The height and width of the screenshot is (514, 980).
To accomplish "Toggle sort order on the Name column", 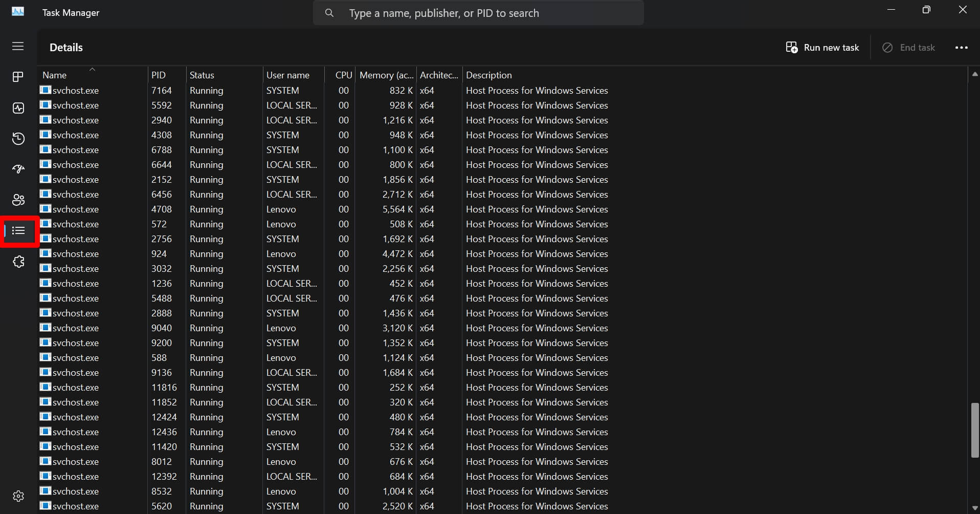I will [55, 75].
